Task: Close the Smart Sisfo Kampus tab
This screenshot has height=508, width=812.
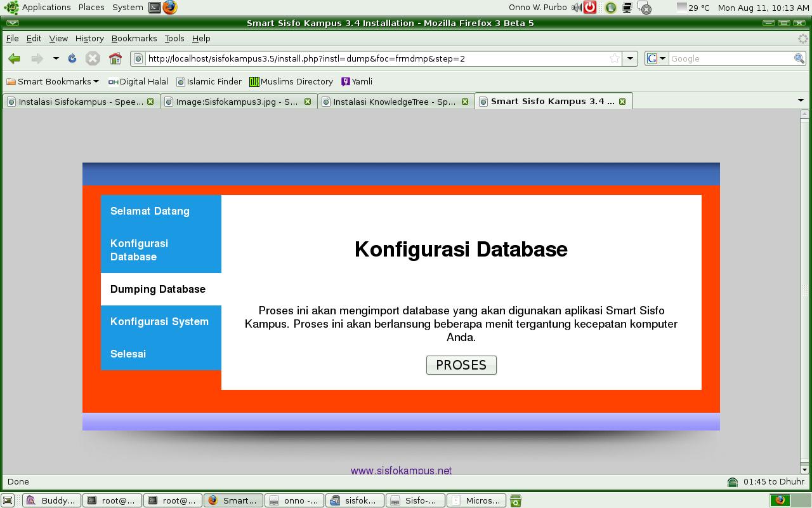Action: coord(622,102)
